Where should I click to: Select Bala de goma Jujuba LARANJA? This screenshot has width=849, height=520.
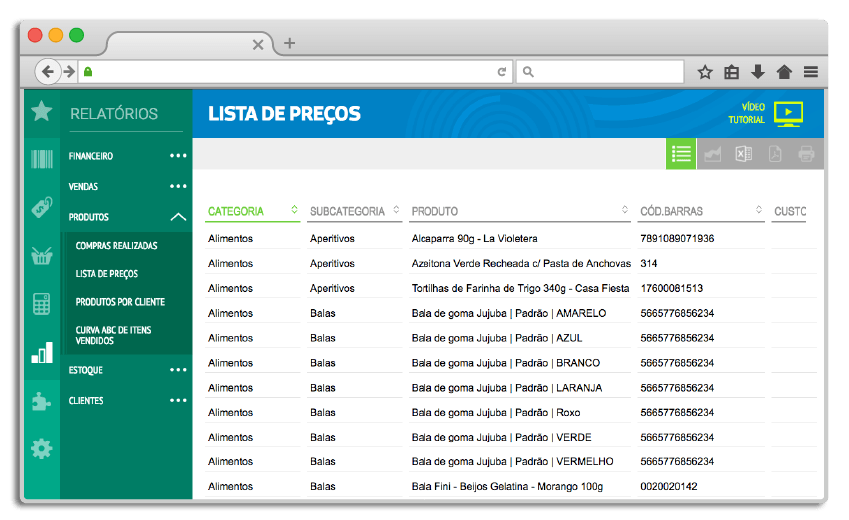pyautogui.click(x=507, y=388)
